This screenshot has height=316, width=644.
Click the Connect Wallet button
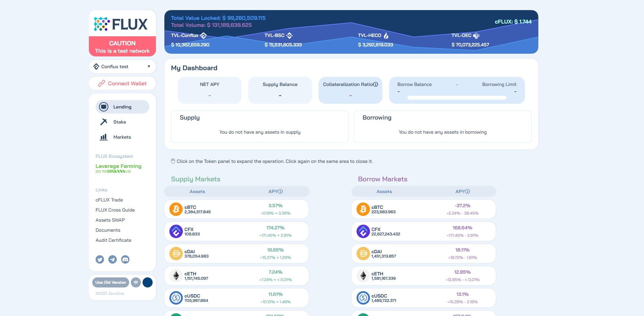coord(122,83)
